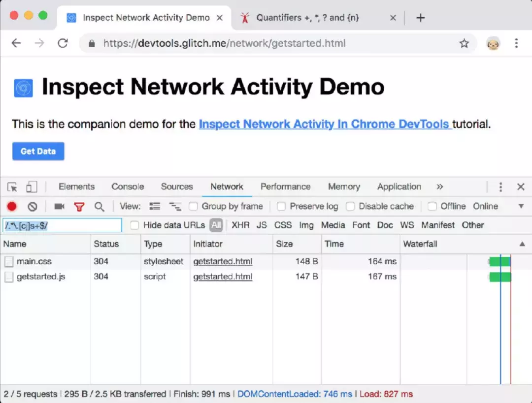Image resolution: width=532 pixels, height=403 pixels.
Task: Open the DevTools customize three-dot menu
Action: click(500, 187)
